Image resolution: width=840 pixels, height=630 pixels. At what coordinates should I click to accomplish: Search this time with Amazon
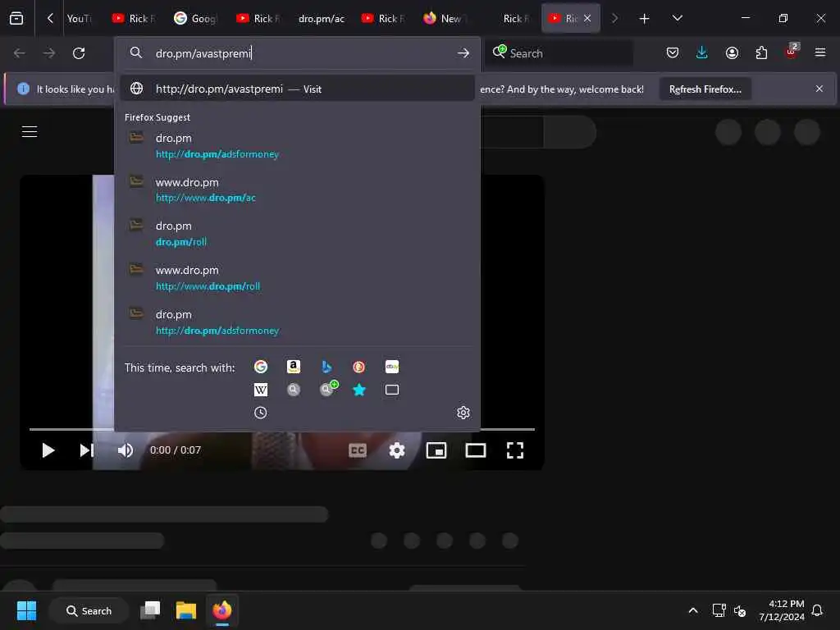tap(293, 367)
